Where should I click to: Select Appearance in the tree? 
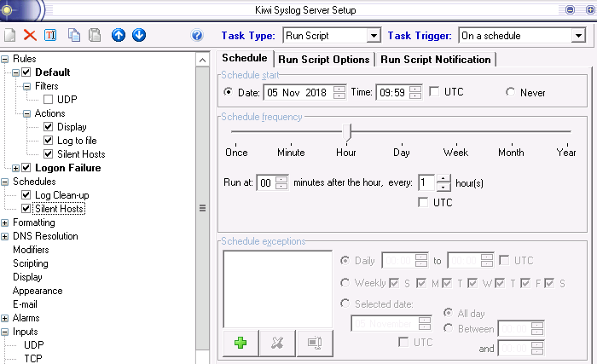point(38,291)
